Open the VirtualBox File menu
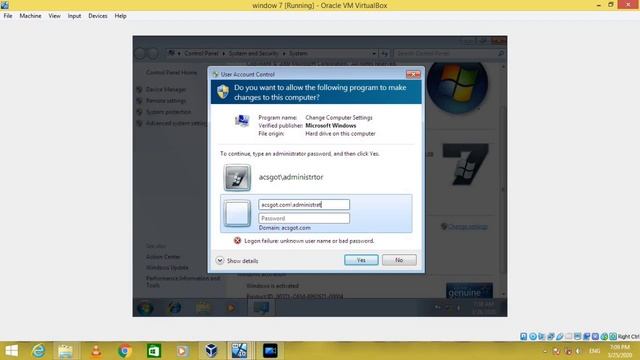640x360 pixels. pos(8,16)
